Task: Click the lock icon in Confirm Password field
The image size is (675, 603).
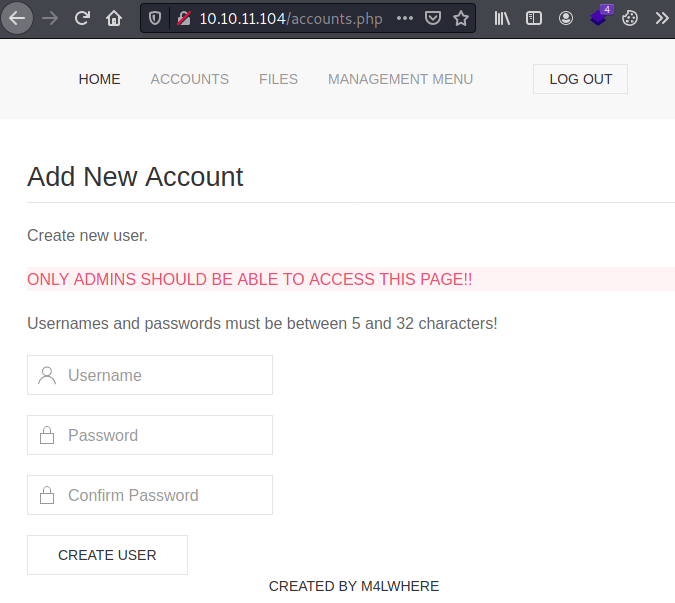Action: (47, 495)
